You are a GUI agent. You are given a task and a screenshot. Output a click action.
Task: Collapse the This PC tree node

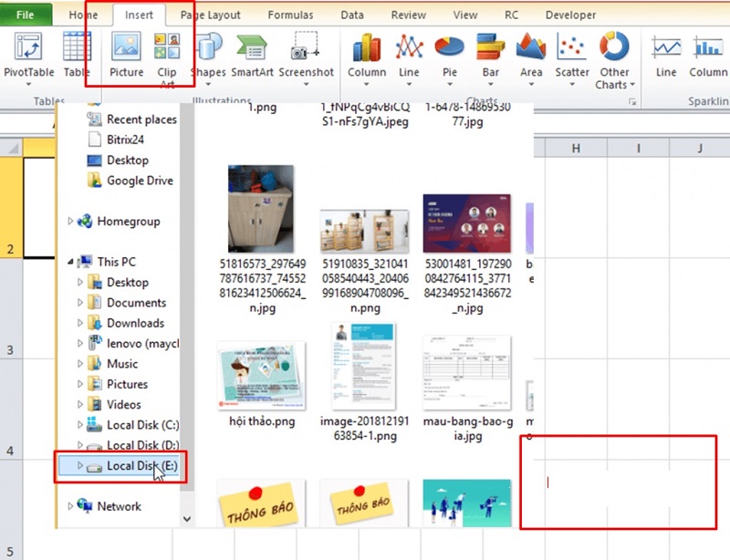coord(71,262)
